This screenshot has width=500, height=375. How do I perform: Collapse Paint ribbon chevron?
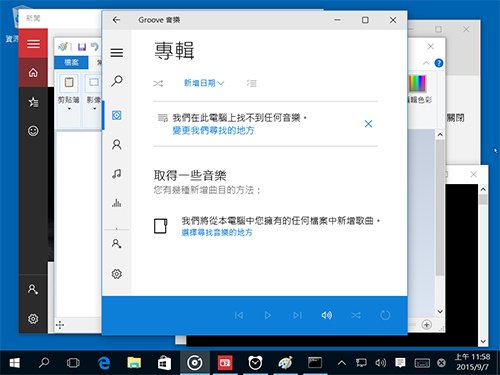tap(426, 63)
